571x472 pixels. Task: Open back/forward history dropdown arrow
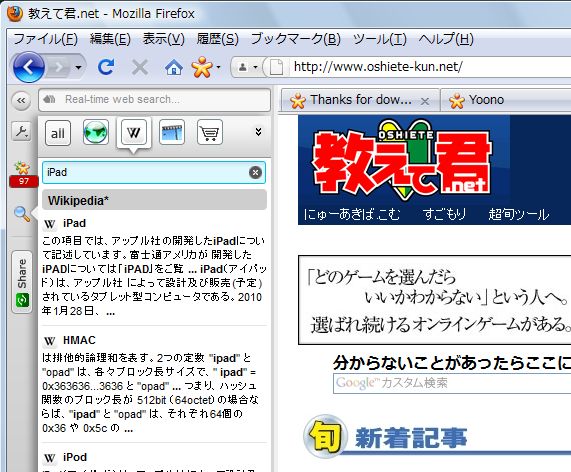(78, 67)
